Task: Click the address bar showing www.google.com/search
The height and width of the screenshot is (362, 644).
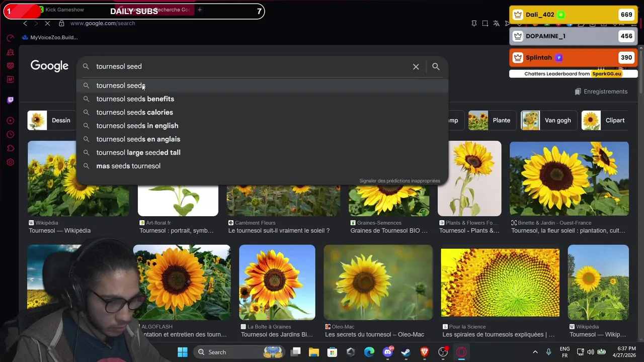Action: [103, 23]
